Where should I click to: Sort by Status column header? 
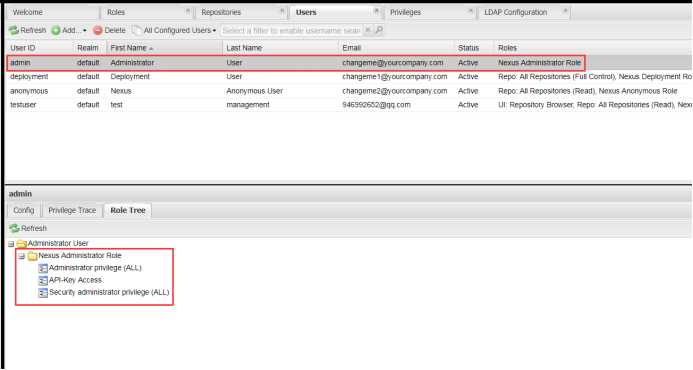(474, 48)
